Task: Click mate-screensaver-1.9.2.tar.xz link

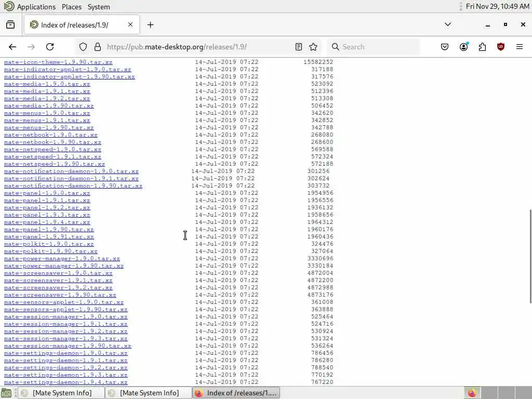Action: (58, 288)
